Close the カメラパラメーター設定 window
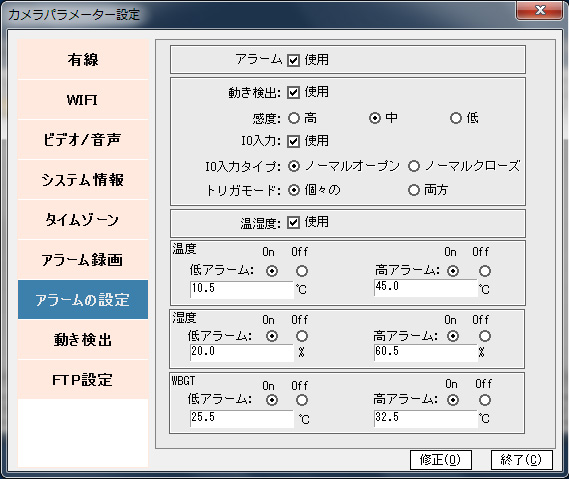This screenshot has width=569, height=479. point(540,10)
